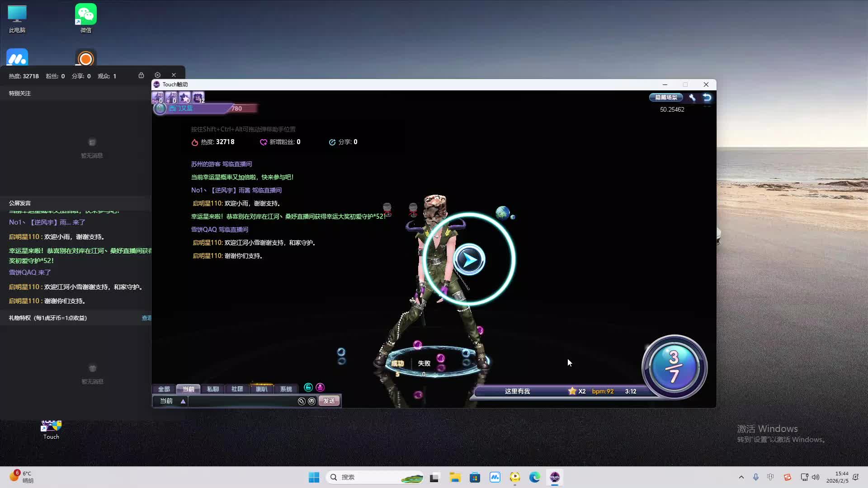Click inside the chat message input field
This screenshot has width=868, height=488.
coord(242,401)
